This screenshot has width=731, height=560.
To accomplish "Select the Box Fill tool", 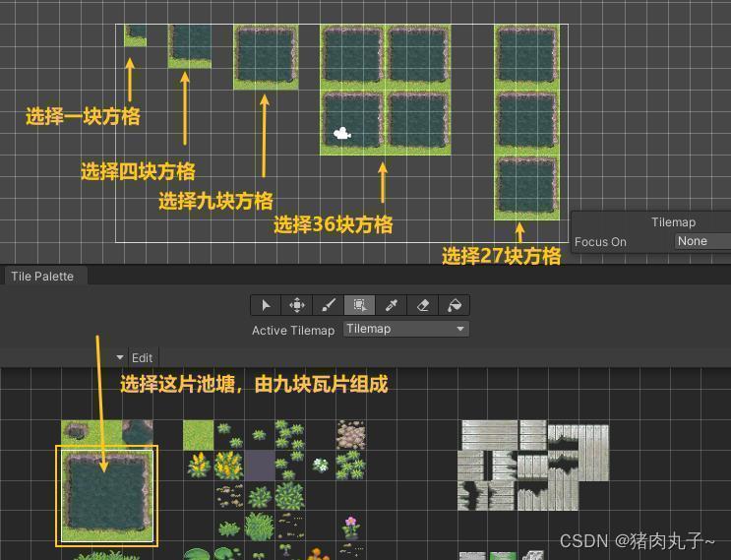I will point(359,305).
